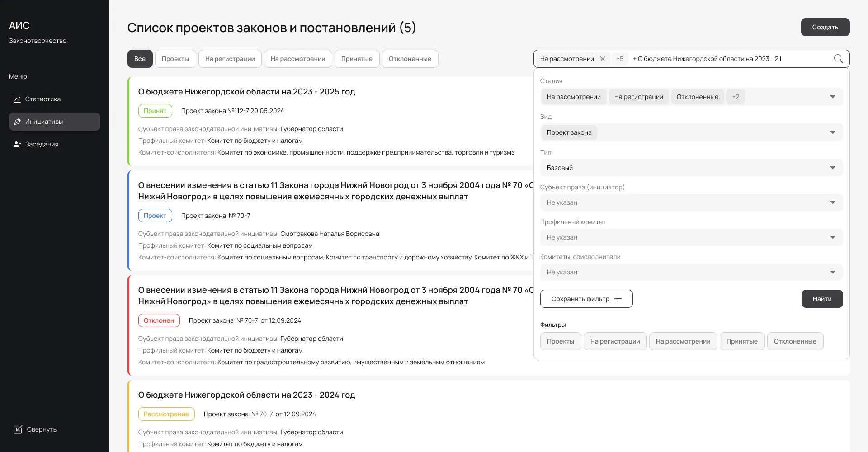
Task: Enable the Принятые filter chip under Фильтры
Action: 742,341
